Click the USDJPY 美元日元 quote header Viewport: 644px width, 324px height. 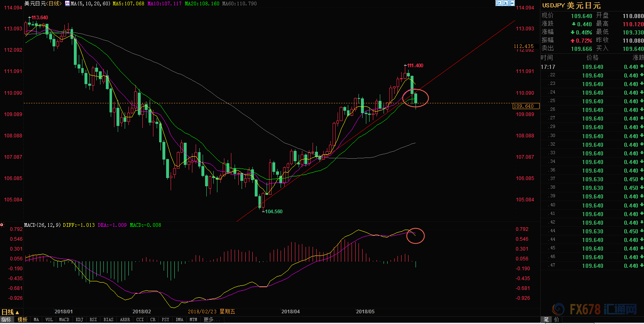(x=571, y=5)
